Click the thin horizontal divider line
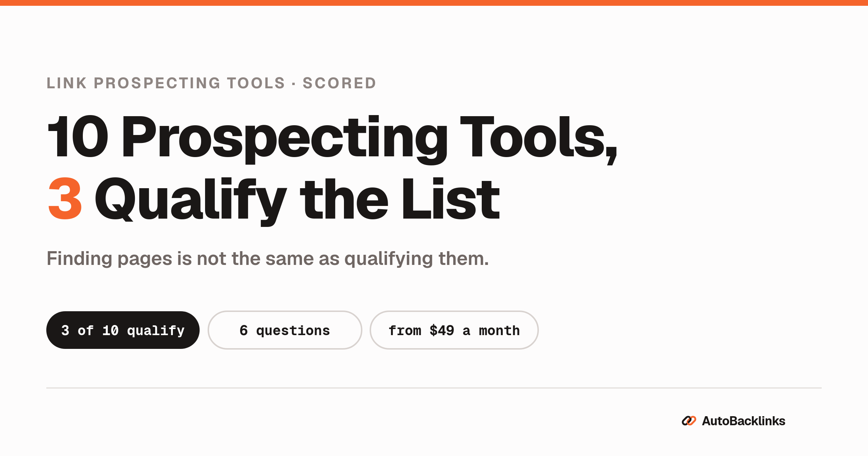 [x=434, y=388]
